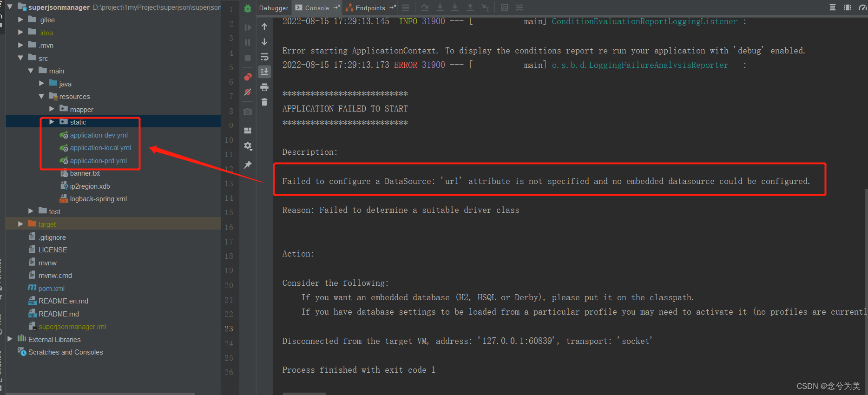Expand the static folder
Viewport: 868px width, 395px height.
tap(52, 122)
